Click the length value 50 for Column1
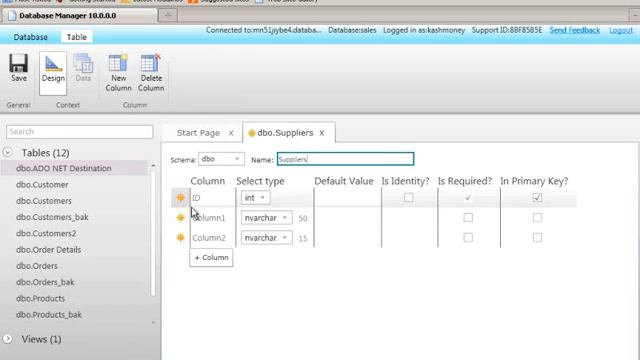Viewport: 640px width, 360px height. click(302, 218)
